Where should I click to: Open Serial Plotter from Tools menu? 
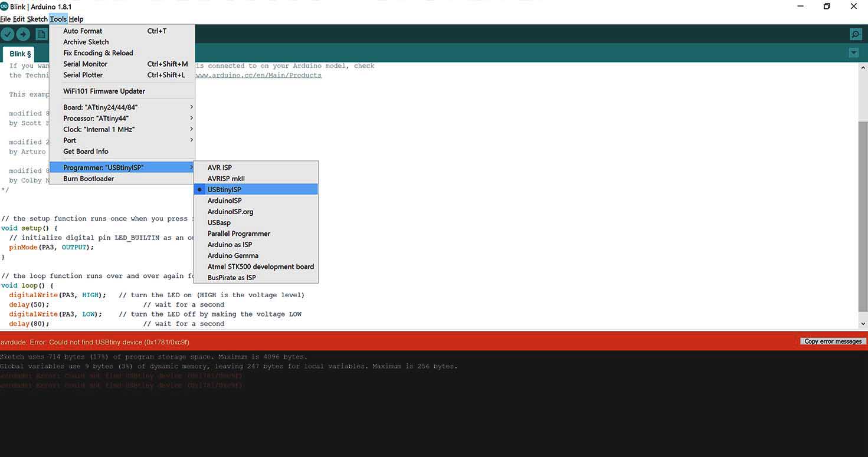(122, 75)
